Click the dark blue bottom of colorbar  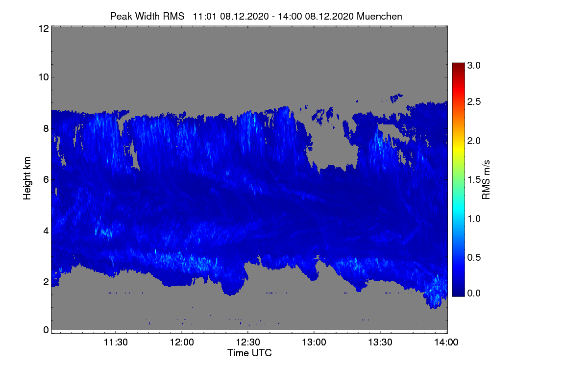[458, 293]
